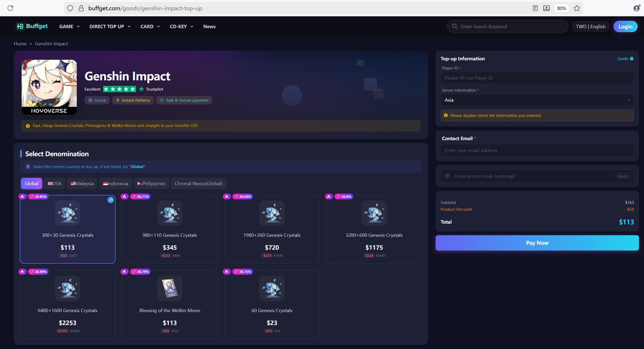
Task: Click the info icon in the select country notice
Action: point(28,167)
